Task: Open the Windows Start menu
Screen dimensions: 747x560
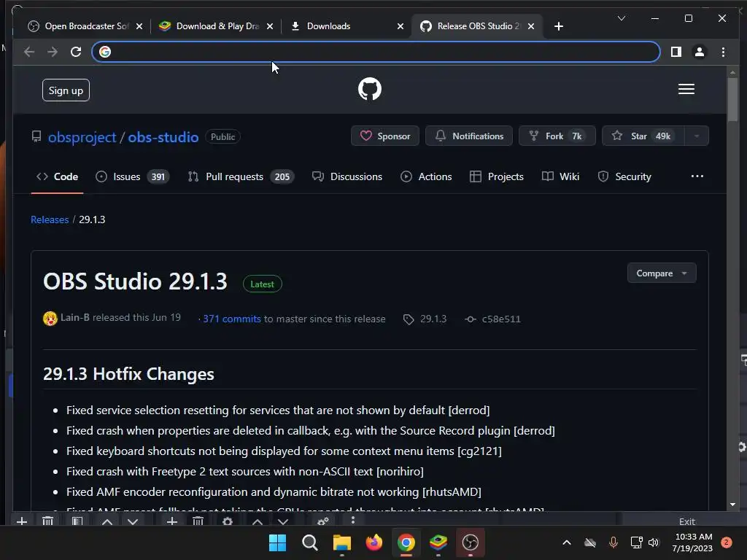Action: [277, 542]
